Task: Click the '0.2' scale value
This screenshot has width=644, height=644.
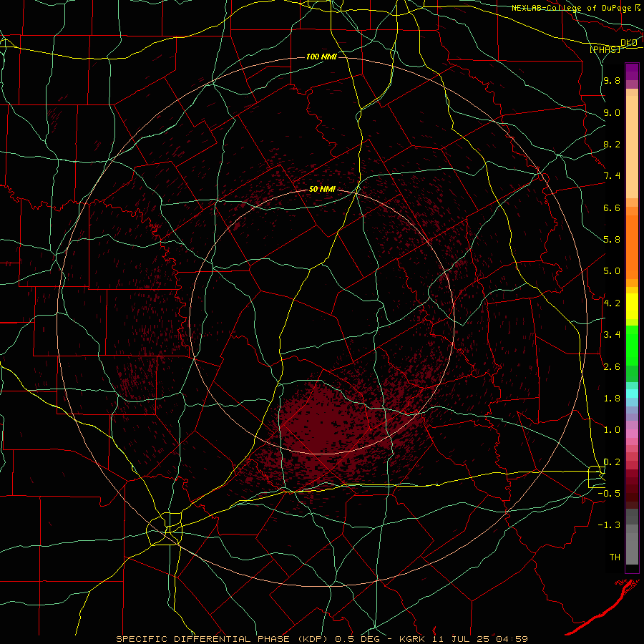Action: [x=612, y=462]
